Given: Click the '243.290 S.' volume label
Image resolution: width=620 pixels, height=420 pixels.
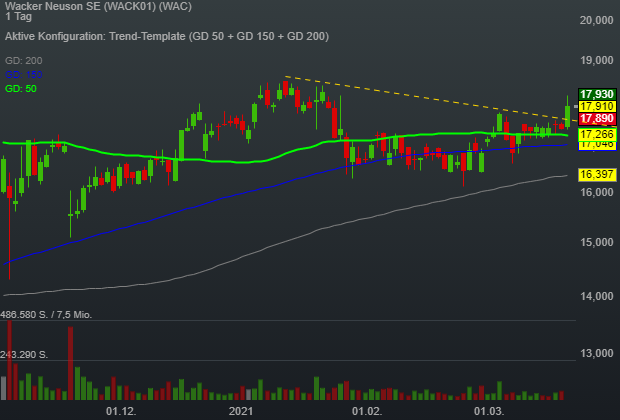Looking at the screenshot, I should [x=24, y=355].
